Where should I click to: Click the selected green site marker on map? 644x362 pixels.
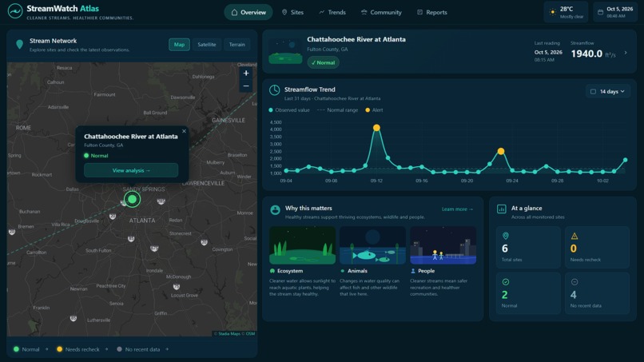pos(133,199)
